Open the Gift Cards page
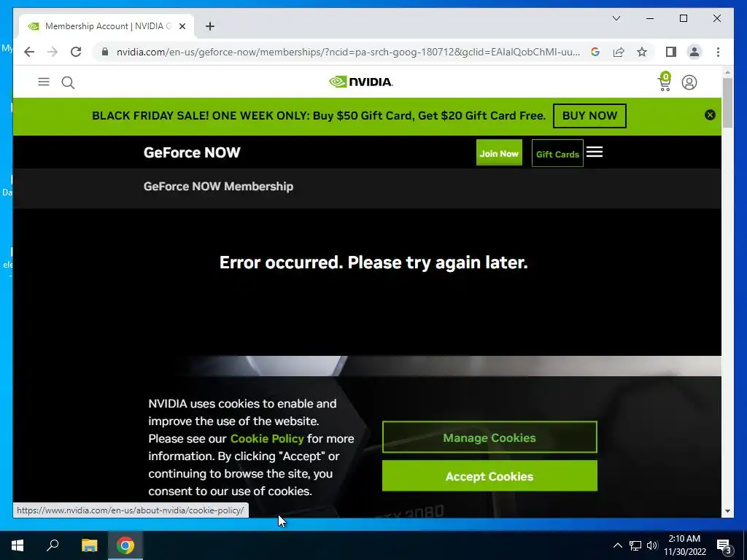The image size is (747, 560). click(557, 153)
